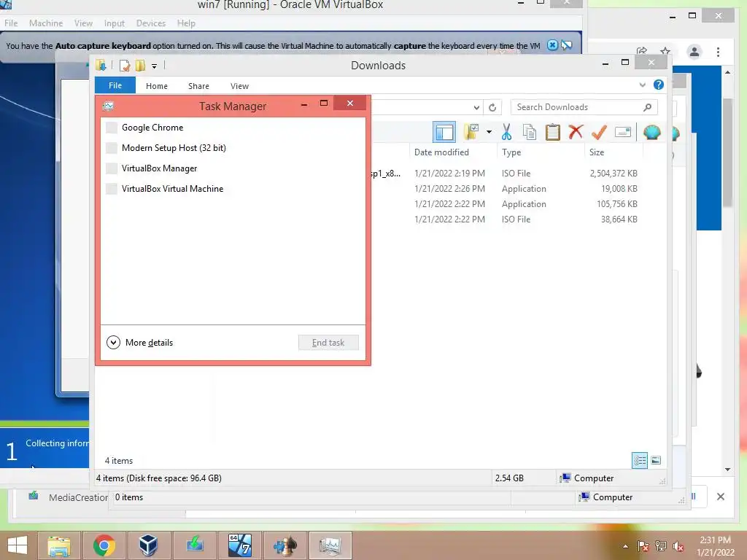Close the Chrome download bar X
This screenshot has width=747, height=560.
(720, 497)
